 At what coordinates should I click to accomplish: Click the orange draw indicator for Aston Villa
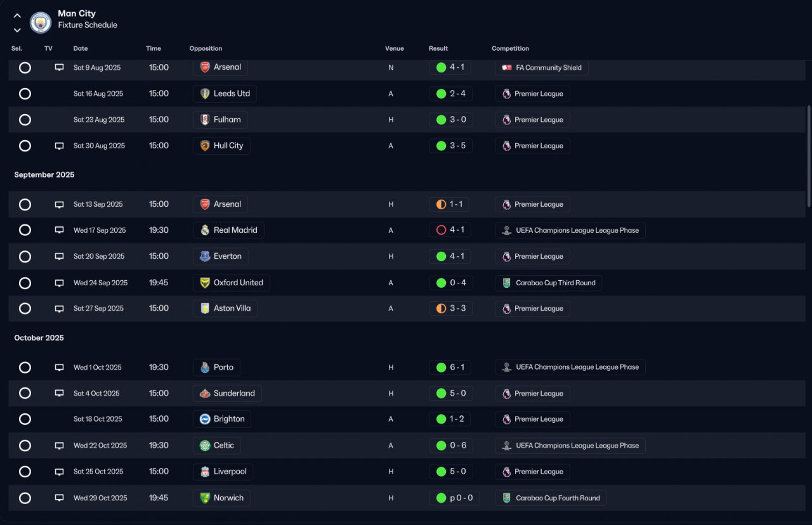(441, 308)
